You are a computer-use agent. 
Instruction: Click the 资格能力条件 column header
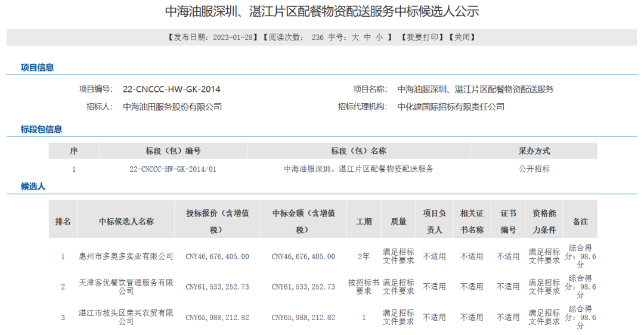click(544, 219)
